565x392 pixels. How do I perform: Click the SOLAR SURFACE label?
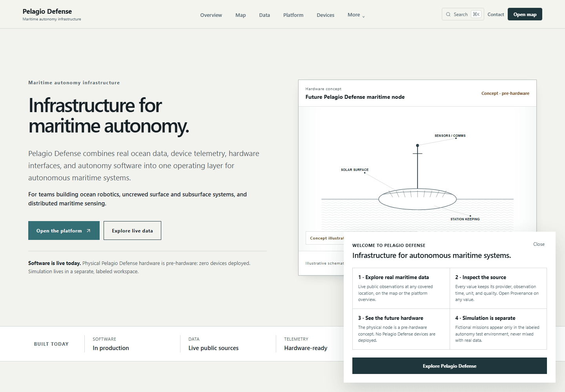tap(355, 170)
